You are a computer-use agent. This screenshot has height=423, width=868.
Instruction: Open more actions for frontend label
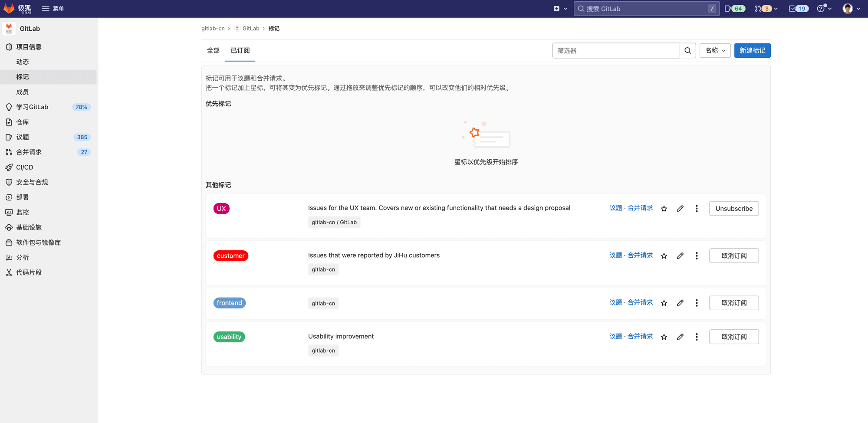pyautogui.click(x=697, y=303)
